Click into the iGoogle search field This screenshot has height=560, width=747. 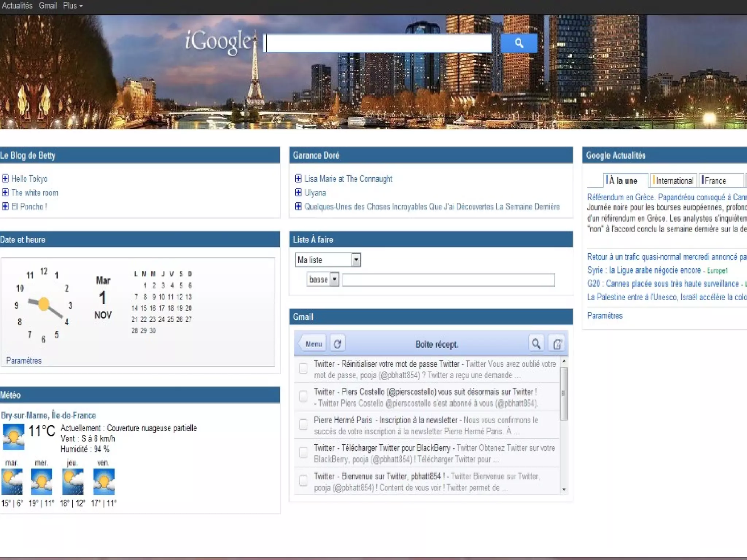[x=378, y=43]
